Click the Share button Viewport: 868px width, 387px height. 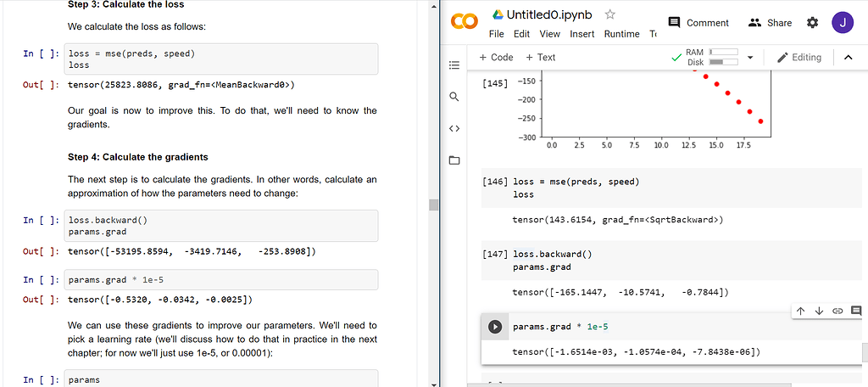click(770, 23)
